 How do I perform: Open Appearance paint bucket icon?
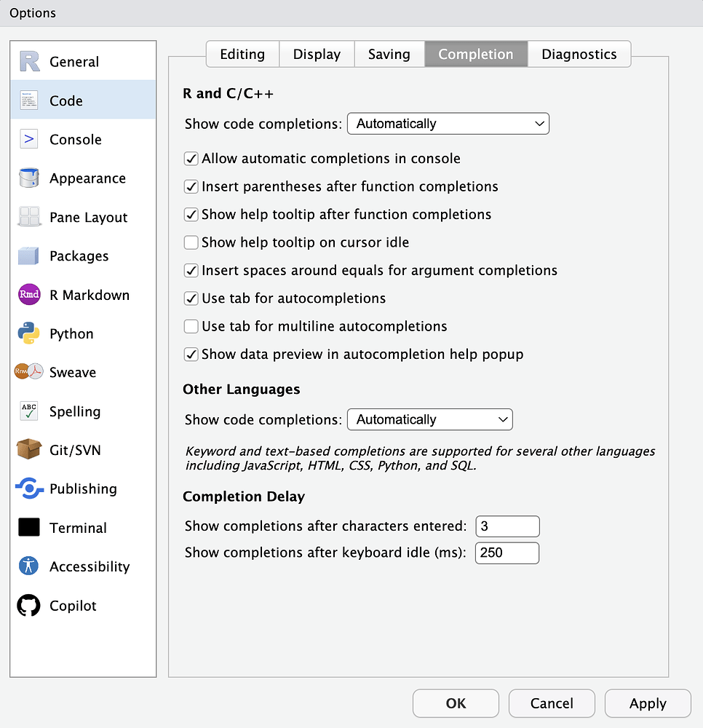pyautogui.click(x=29, y=178)
